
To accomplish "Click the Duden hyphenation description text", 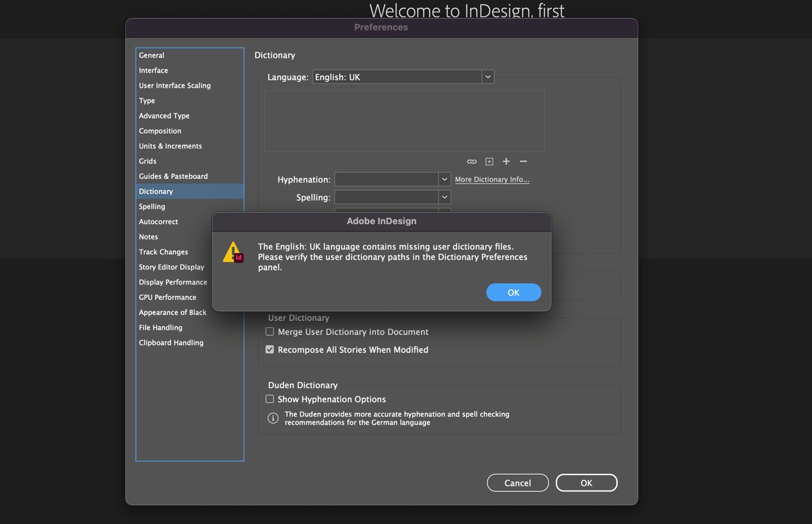I will [x=397, y=418].
